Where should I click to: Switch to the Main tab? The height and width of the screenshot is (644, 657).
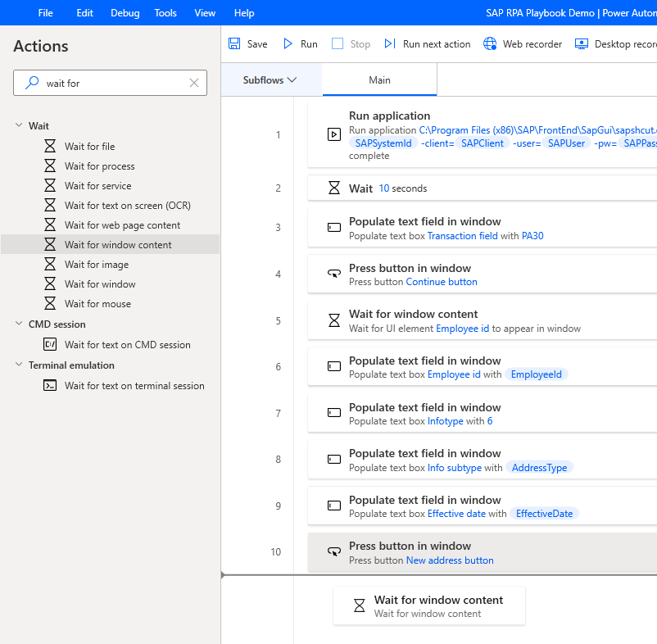[379, 79]
